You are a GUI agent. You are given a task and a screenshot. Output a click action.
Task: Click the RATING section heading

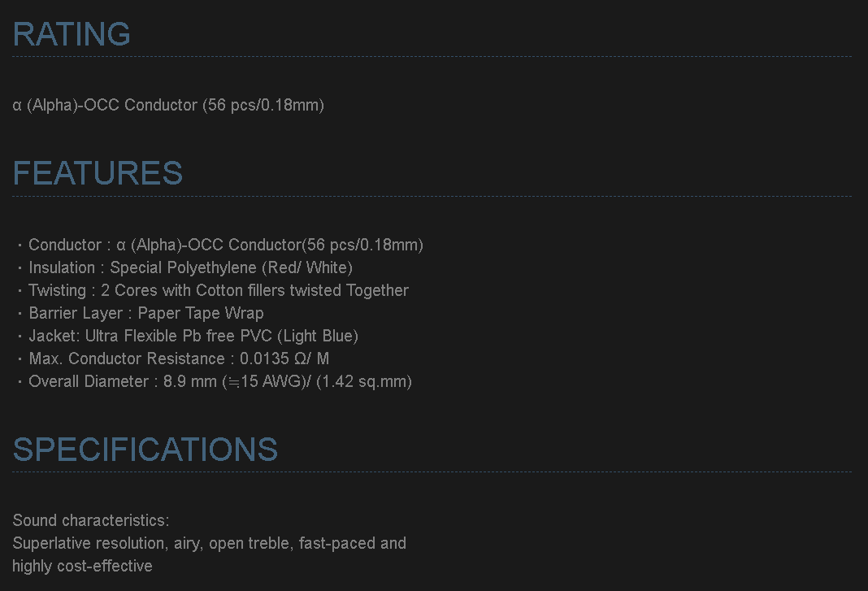(72, 34)
